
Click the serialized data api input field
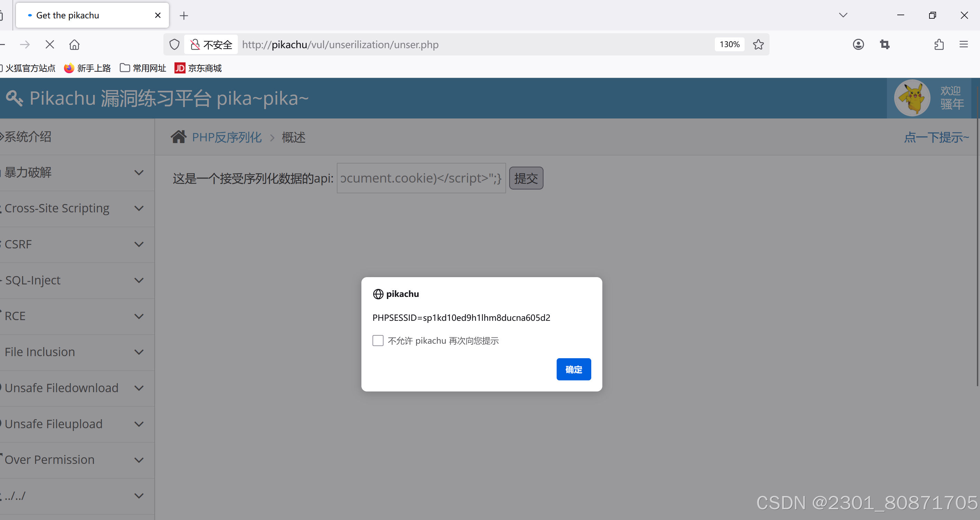pyautogui.click(x=421, y=178)
